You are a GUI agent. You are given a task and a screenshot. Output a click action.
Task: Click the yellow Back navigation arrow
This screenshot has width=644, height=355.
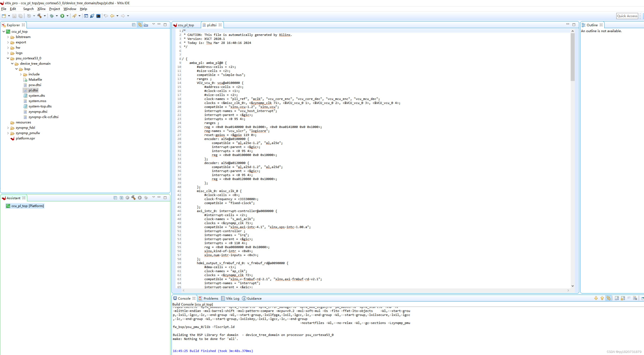(x=112, y=16)
